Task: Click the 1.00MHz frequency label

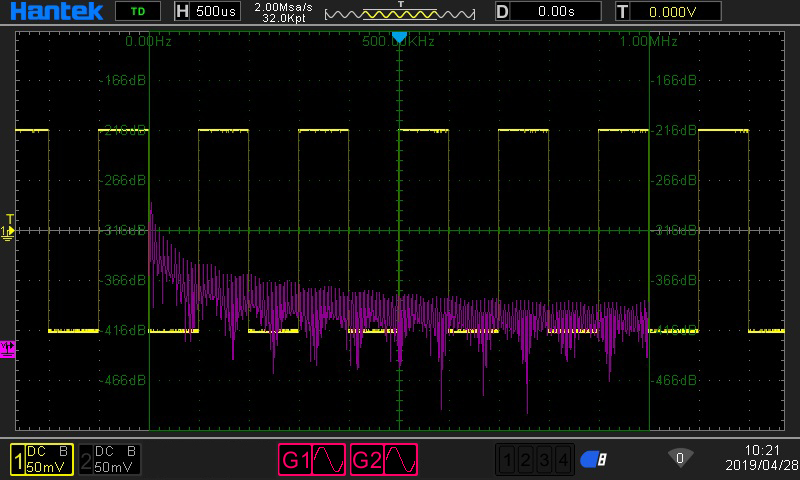Action: coord(648,41)
